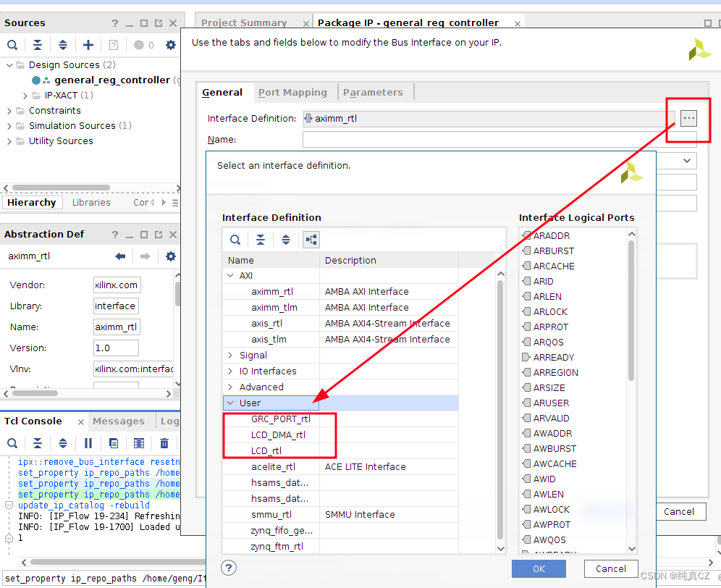Close Package IP tab
The width and height of the screenshot is (721, 588).
[518, 23]
